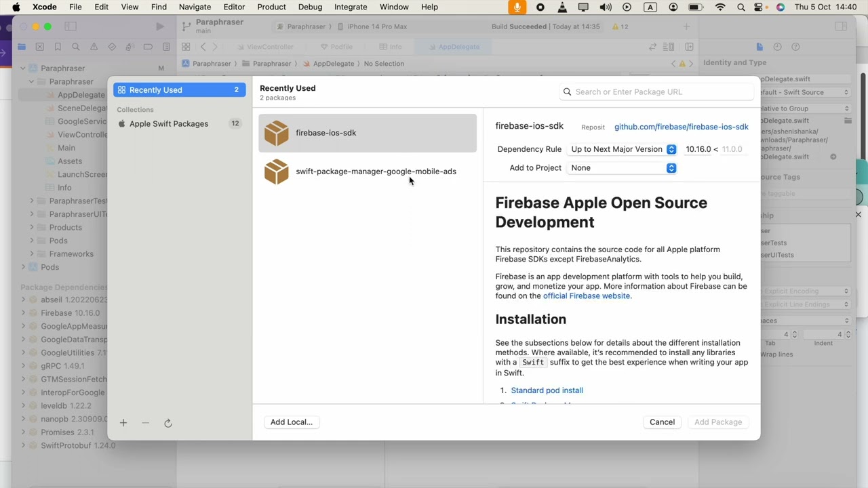Click the plus library button in toolbar
Viewport: 868px width, 488px height.
tap(686, 26)
